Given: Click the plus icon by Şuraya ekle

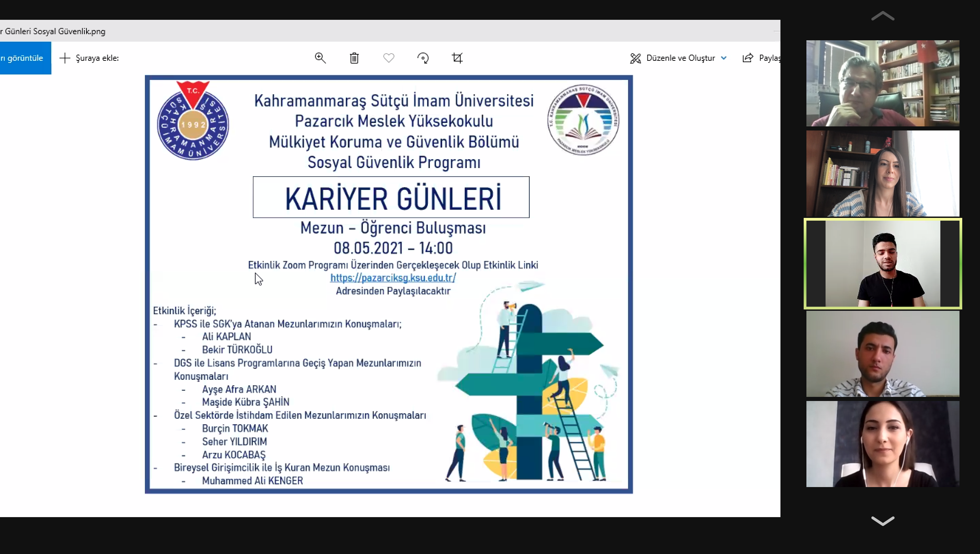Looking at the screenshot, I should pyautogui.click(x=65, y=58).
